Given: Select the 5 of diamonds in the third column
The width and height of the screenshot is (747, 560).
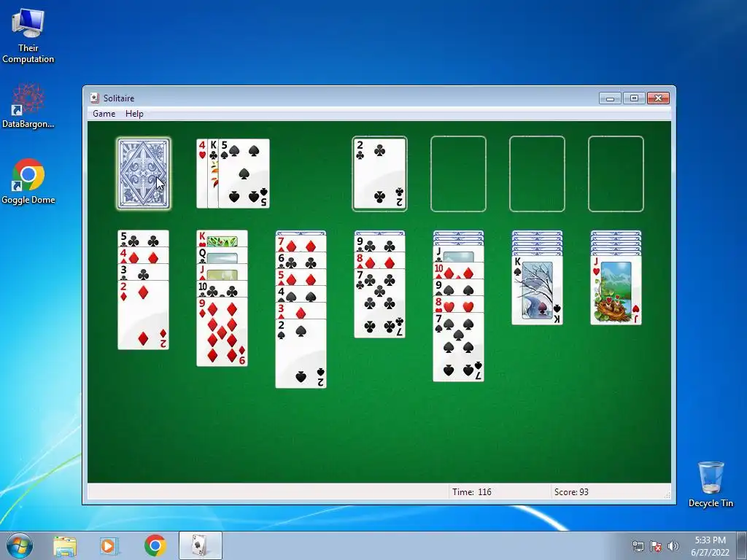Looking at the screenshot, I should [x=301, y=278].
